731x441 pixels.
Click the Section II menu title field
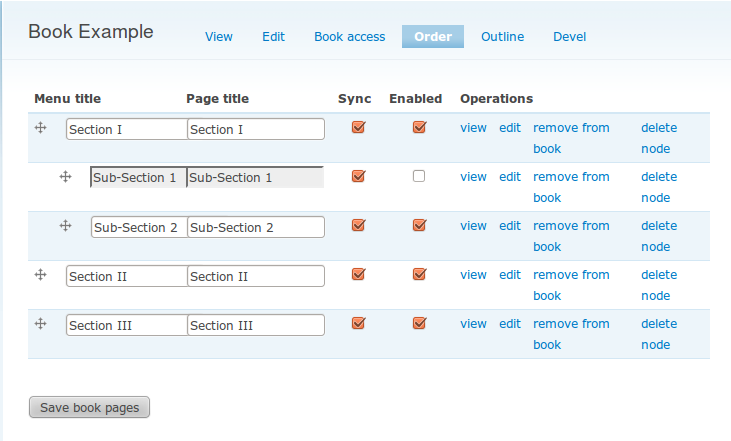(127, 276)
